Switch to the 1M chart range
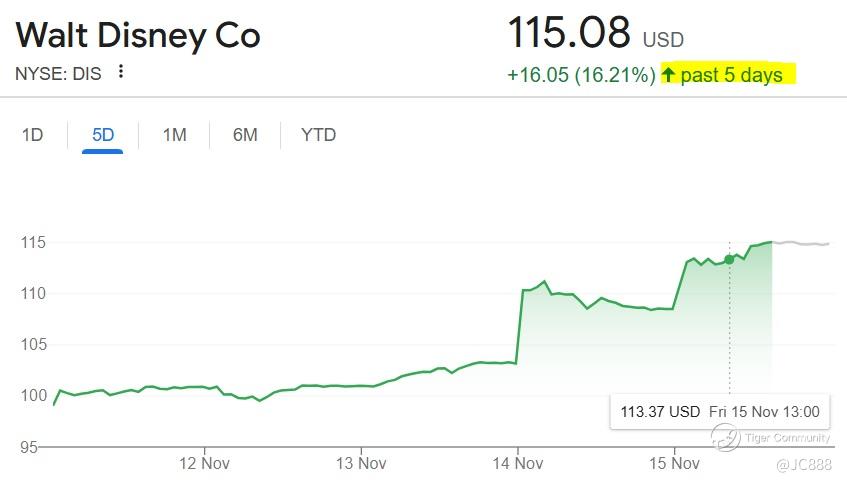The height and width of the screenshot is (484, 847). 174,135
